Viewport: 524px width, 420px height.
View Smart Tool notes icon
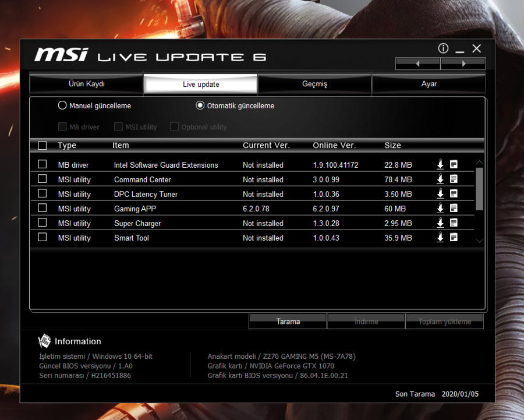pos(454,238)
